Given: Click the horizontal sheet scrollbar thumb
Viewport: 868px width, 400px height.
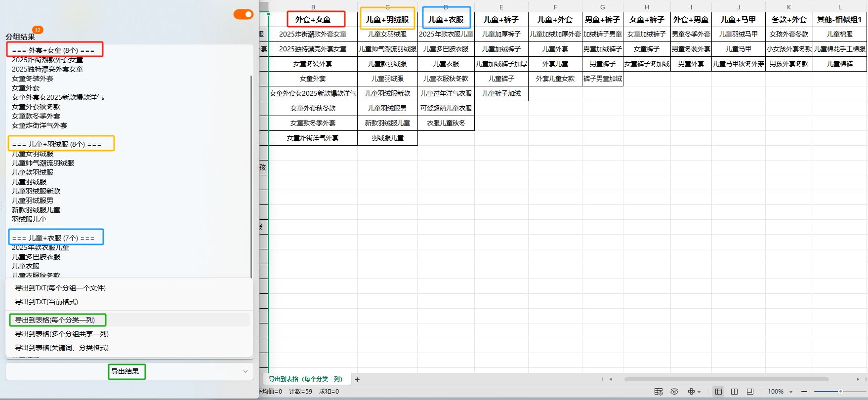Looking at the screenshot, I should (x=726, y=379).
